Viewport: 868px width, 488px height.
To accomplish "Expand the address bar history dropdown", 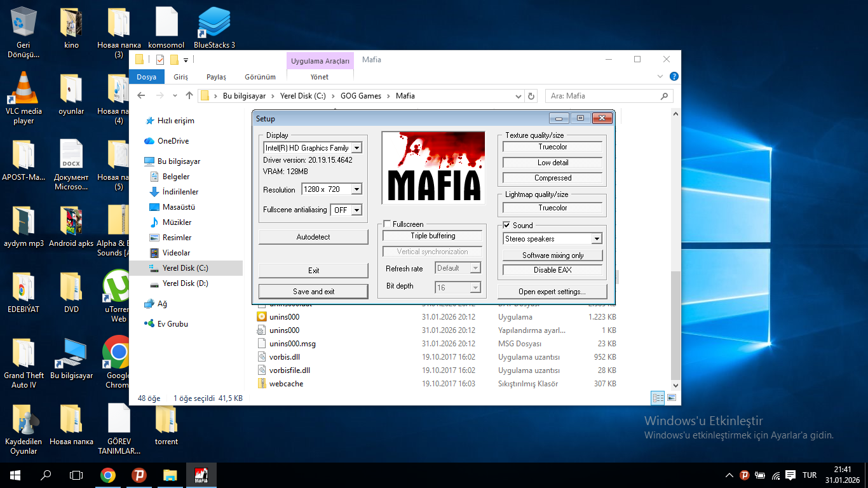I will 519,96.
